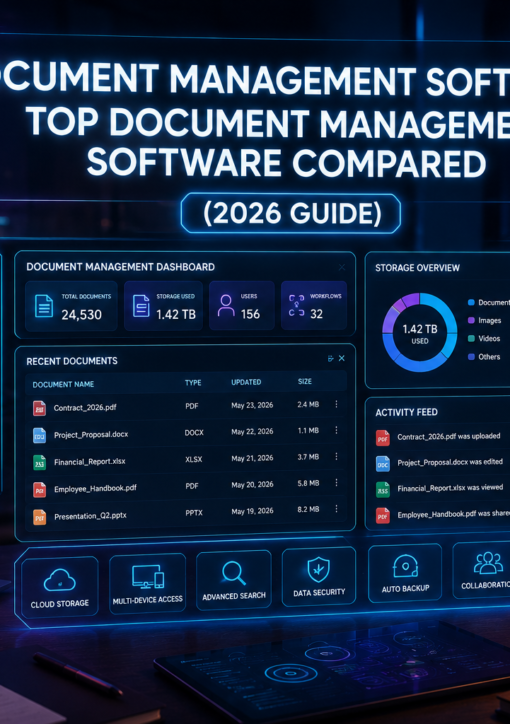Click the Users person icon
510x724 pixels.
click(226, 305)
